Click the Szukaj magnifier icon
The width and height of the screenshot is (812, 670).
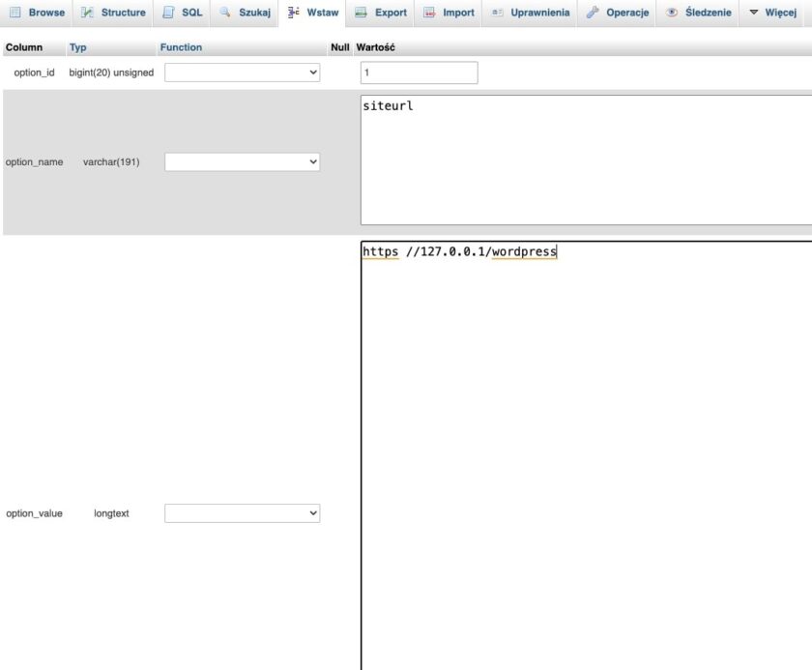(x=225, y=13)
